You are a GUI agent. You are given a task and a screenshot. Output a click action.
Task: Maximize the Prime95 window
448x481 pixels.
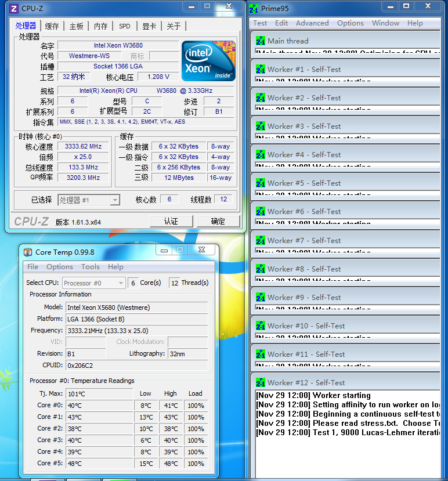(x=406, y=6)
